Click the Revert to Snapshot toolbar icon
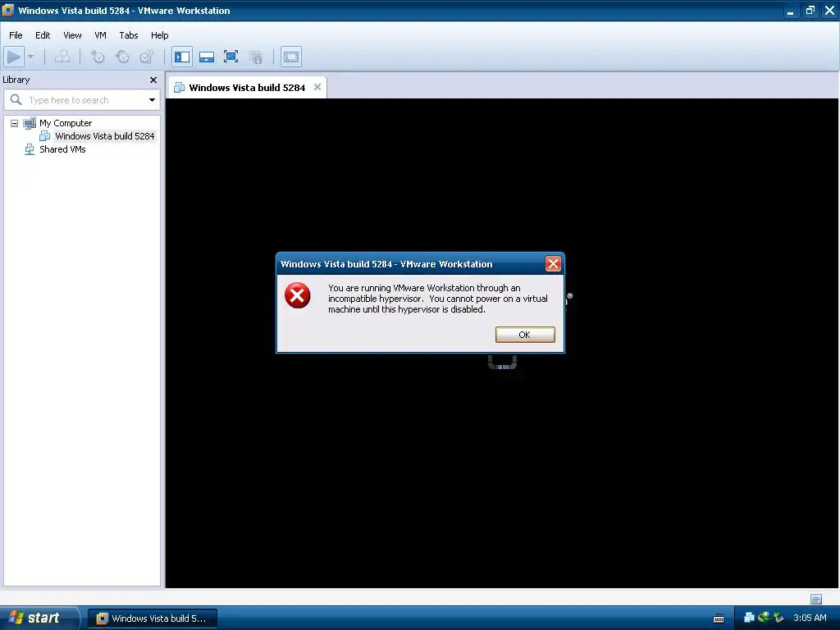This screenshot has width=840, height=630. point(122,57)
